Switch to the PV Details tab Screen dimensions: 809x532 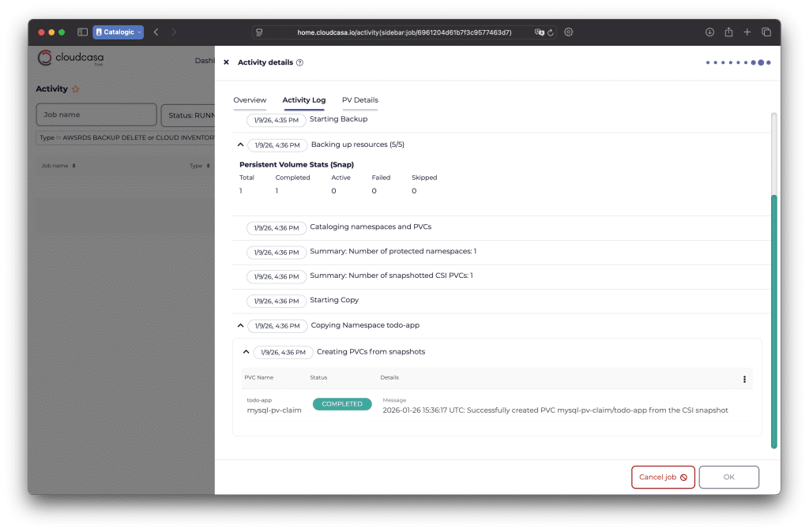click(x=359, y=100)
